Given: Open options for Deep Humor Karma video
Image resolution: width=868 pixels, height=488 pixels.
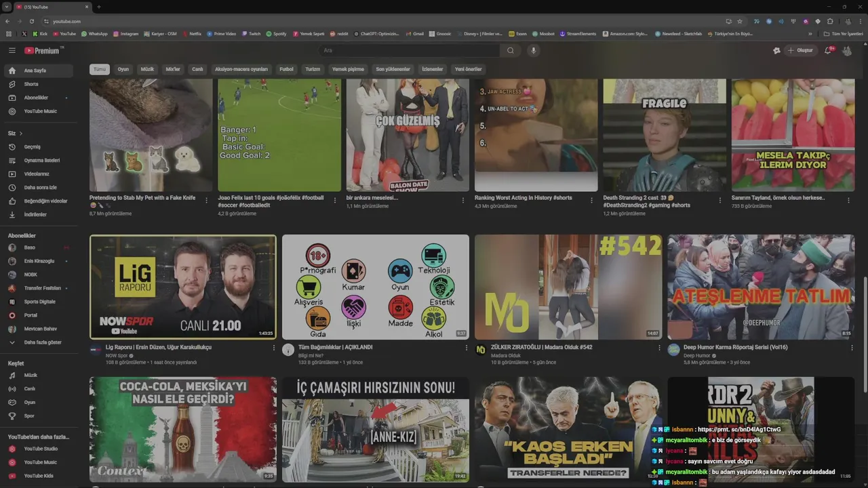Looking at the screenshot, I should pyautogui.click(x=852, y=348).
